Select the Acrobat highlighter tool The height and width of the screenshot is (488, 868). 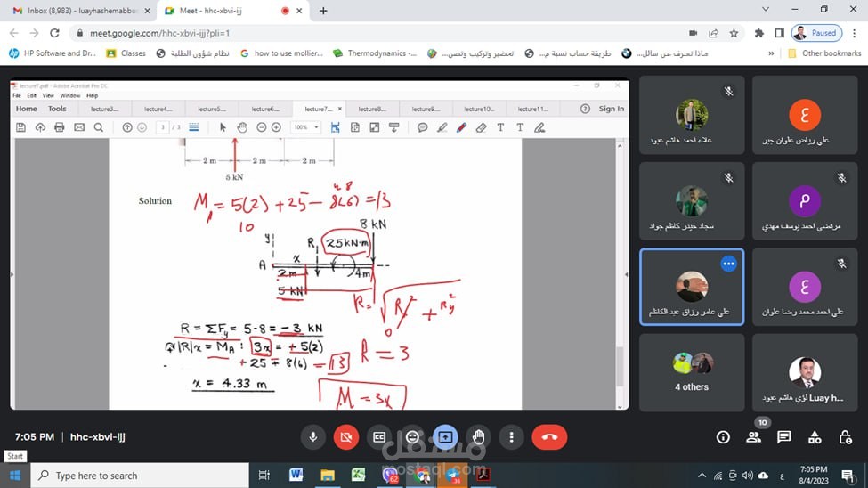[x=442, y=127]
